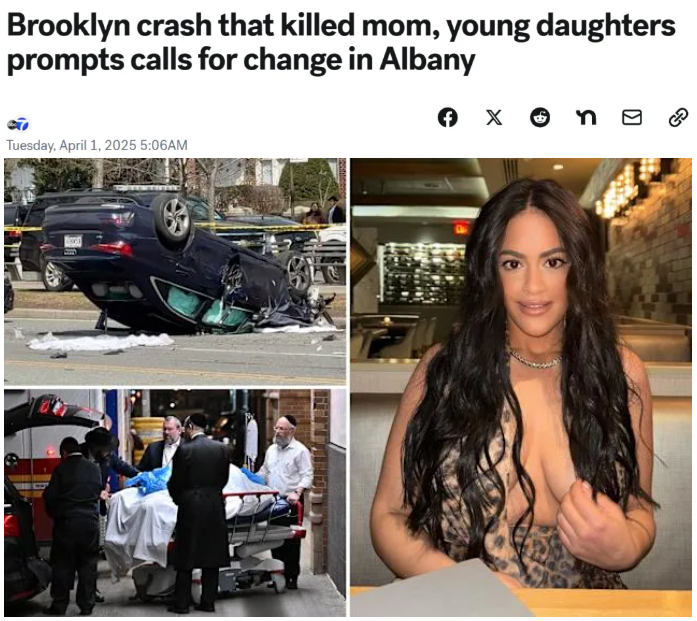Image resolution: width=697 pixels, height=621 pixels.
Task: Open the photo of men at the stretcher
Action: 175,503
